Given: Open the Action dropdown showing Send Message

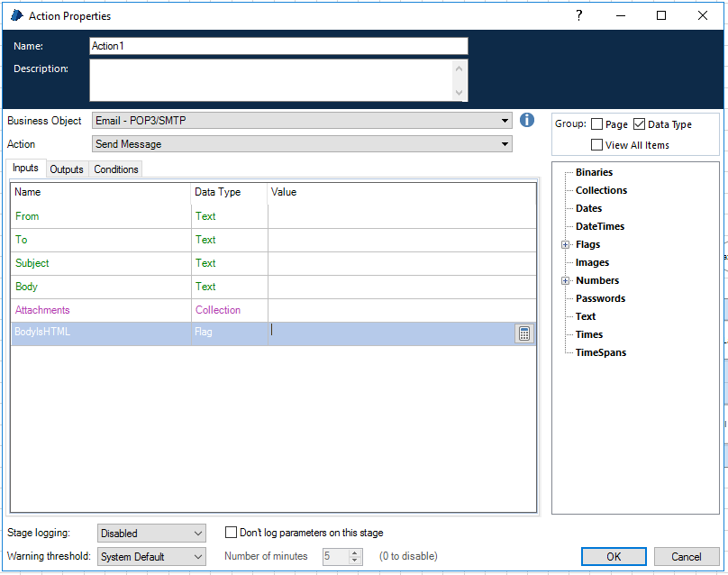Looking at the screenshot, I should click(x=302, y=144).
